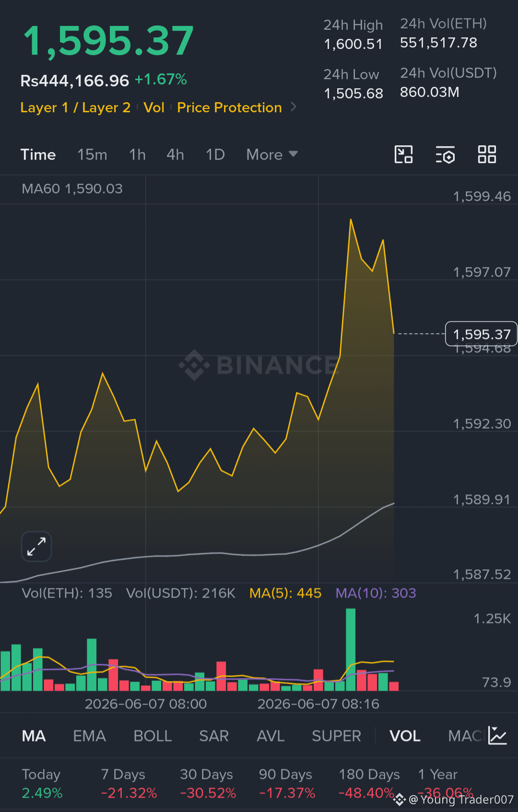Image resolution: width=518 pixels, height=812 pixels.
Task: Open the More timeframes dropdown
Action: [272, 154]
